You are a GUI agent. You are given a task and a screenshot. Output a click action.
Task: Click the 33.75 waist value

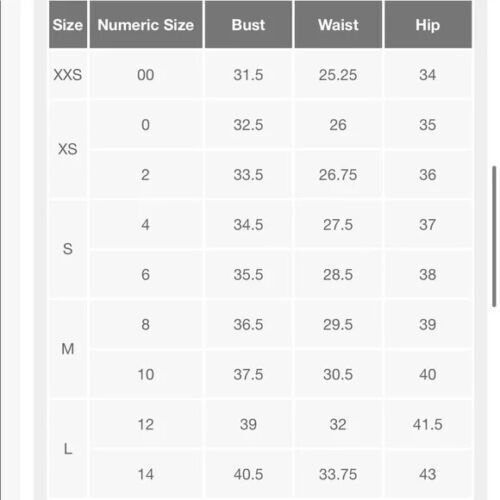(338, 474)
